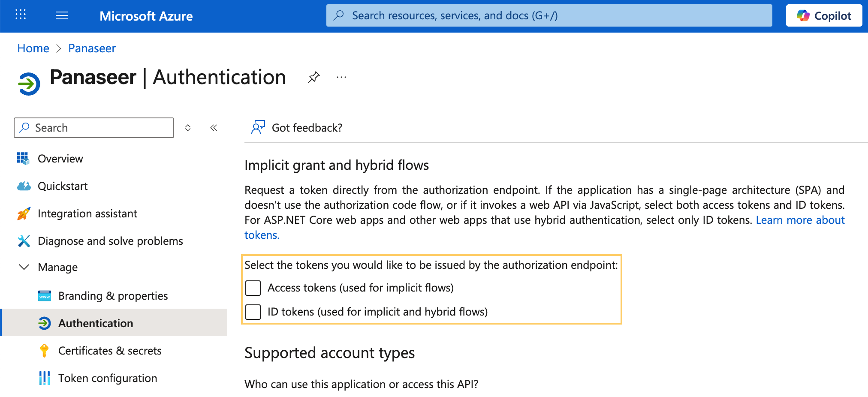The width and height of the screenshot is (868, 397).
Task: Click the Diagnose wrench icon
Action: pos(24,241)
